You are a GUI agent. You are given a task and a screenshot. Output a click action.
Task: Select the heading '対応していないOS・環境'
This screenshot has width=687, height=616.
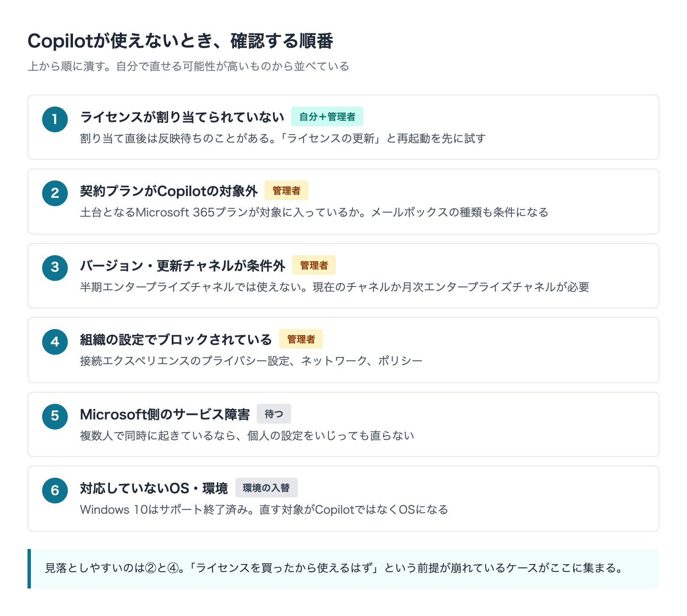[154, 488]
